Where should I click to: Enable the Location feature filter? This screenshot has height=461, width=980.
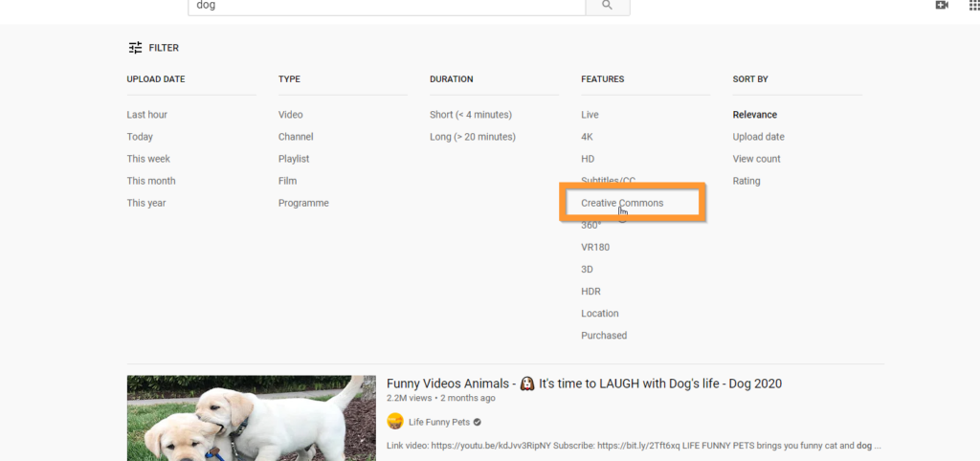tap(600, 314)
